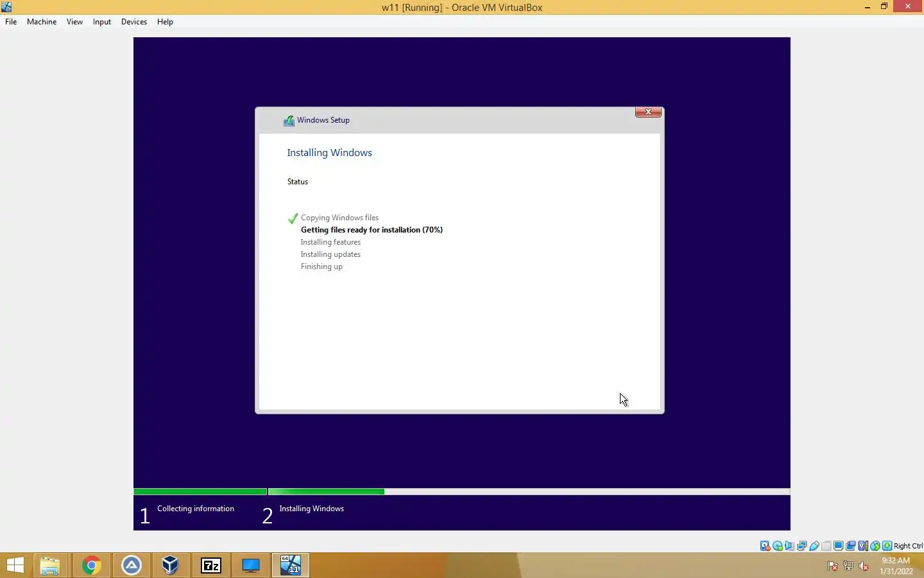This screenshot has width=924, height=578.
Task: Open the Windows Start button
Action: coord(15,566)
